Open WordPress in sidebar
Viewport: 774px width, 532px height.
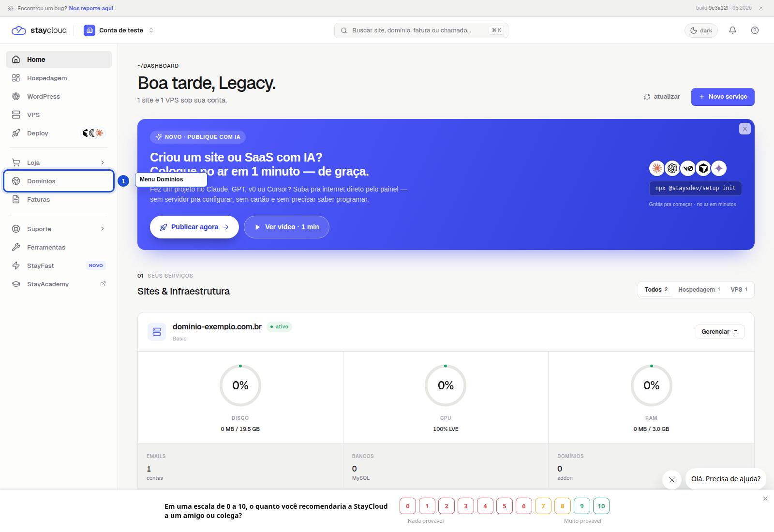point(59,96)
